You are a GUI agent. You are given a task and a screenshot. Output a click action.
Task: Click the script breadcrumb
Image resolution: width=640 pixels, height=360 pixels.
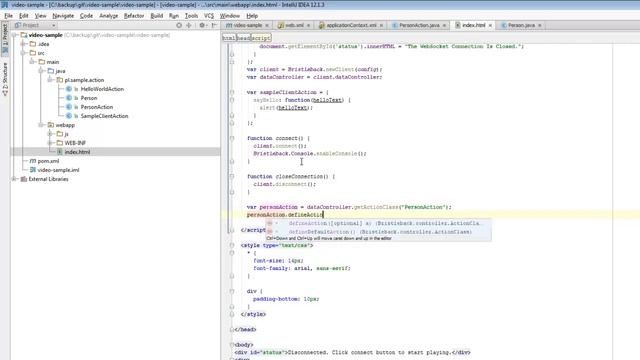pos(261,38)
